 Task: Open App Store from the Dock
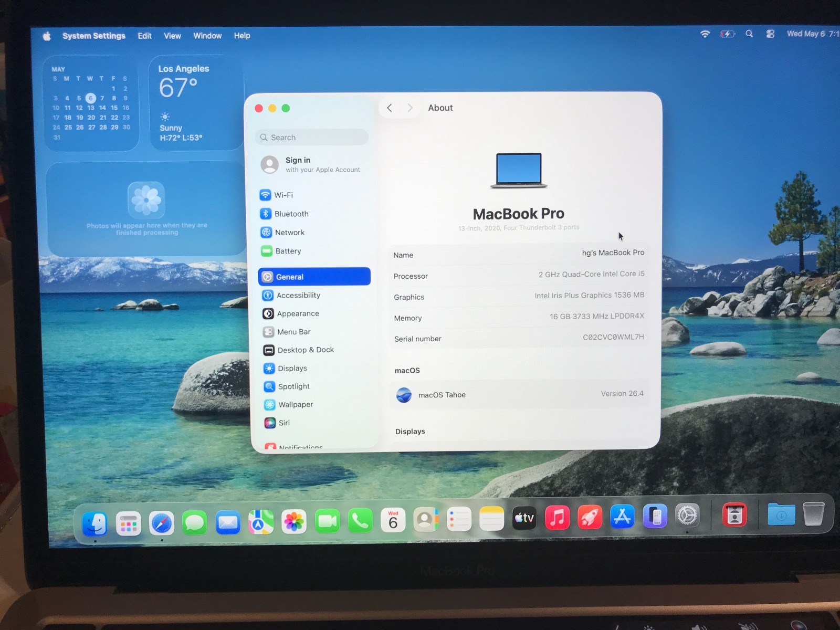(622, 517)
